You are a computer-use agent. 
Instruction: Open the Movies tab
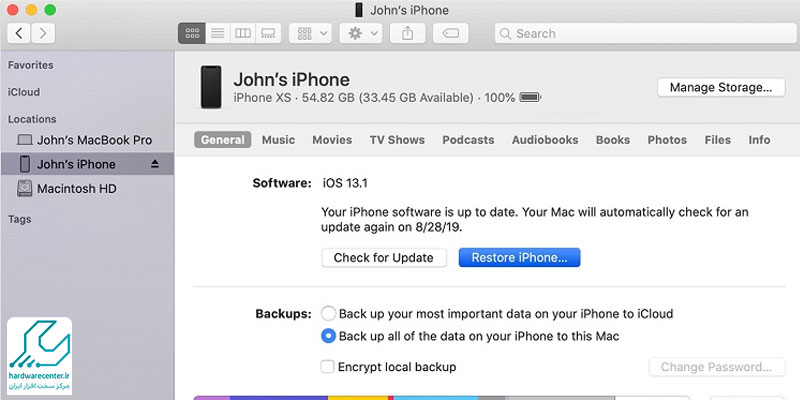pos(332,140)
